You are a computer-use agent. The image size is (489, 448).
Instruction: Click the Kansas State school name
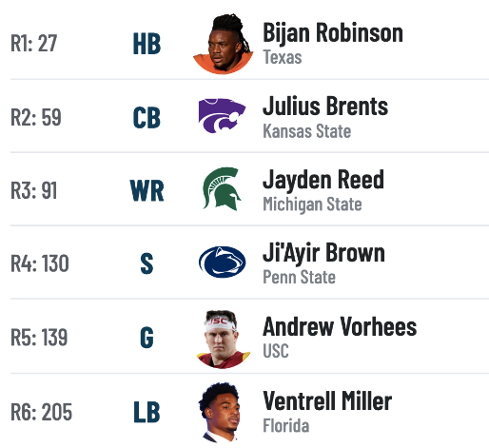click(307, 131)
